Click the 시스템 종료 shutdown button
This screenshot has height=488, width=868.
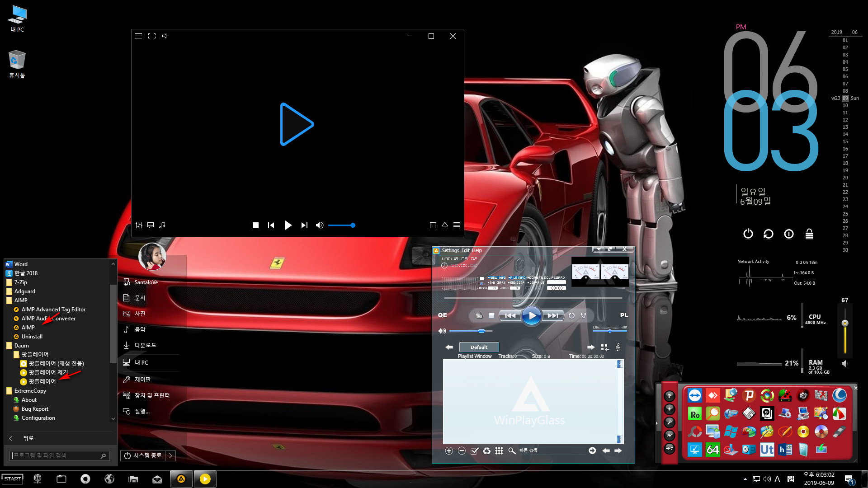pos(143,456)
